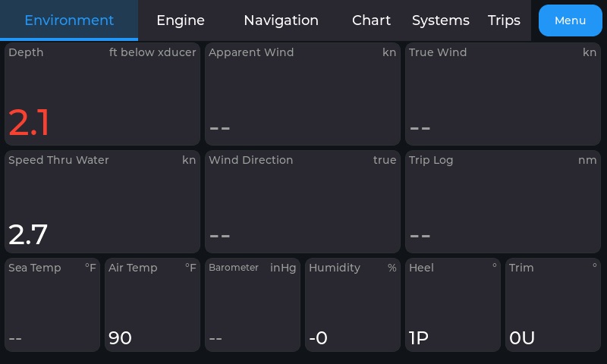Open the Sea Temp tile

click(x=52, y=305)
